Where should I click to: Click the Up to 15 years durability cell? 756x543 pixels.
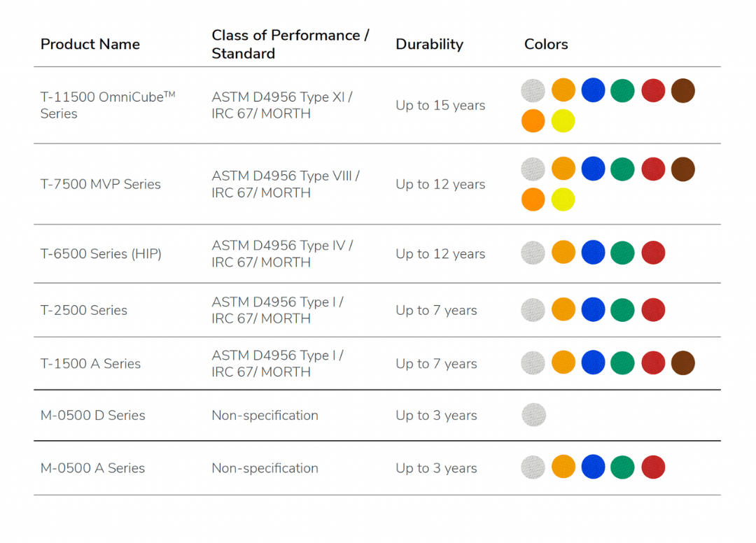(440, 106)
